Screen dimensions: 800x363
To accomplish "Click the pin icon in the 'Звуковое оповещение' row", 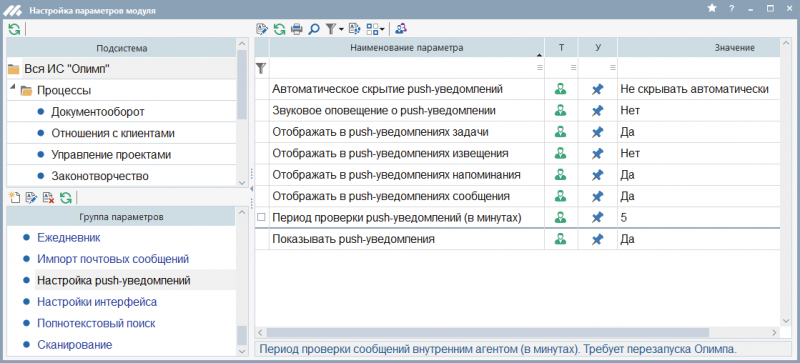I will [597, 111].
